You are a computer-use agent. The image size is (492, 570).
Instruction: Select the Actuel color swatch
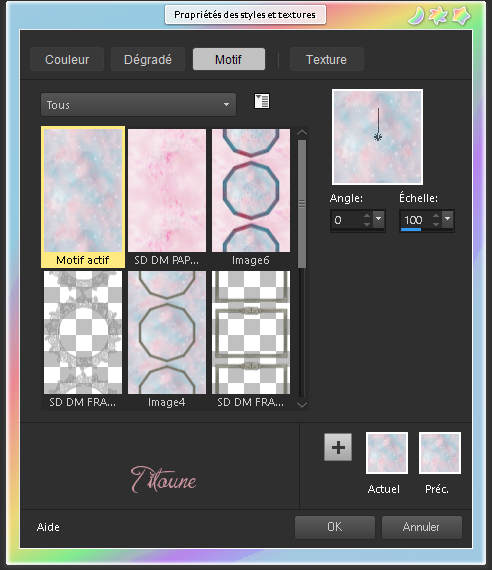click(x=387, y=453)
